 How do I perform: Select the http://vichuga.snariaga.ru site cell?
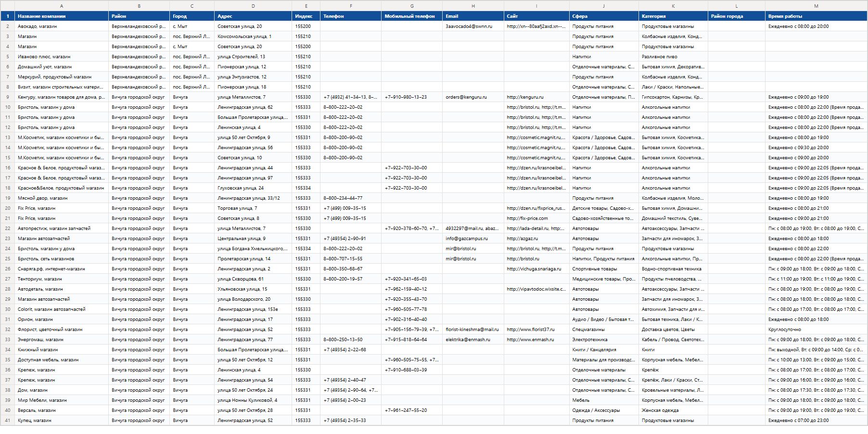pyautogui.click(x=536, y=269)
